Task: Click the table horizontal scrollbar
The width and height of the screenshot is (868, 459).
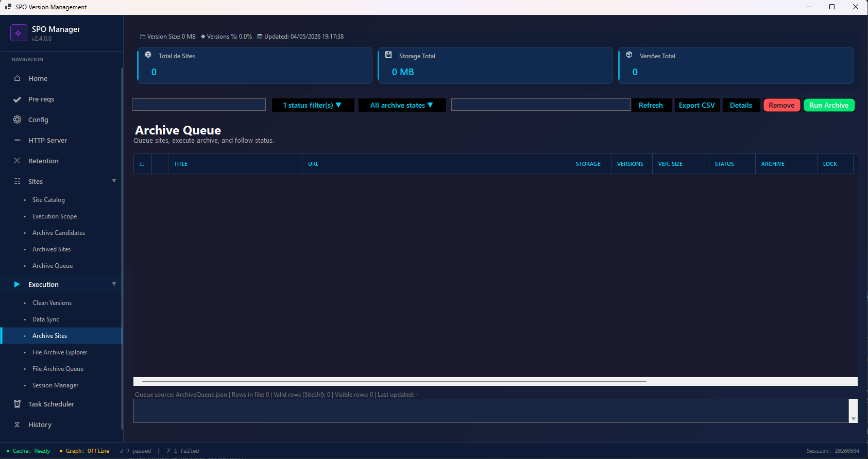Action: (395, 382)
